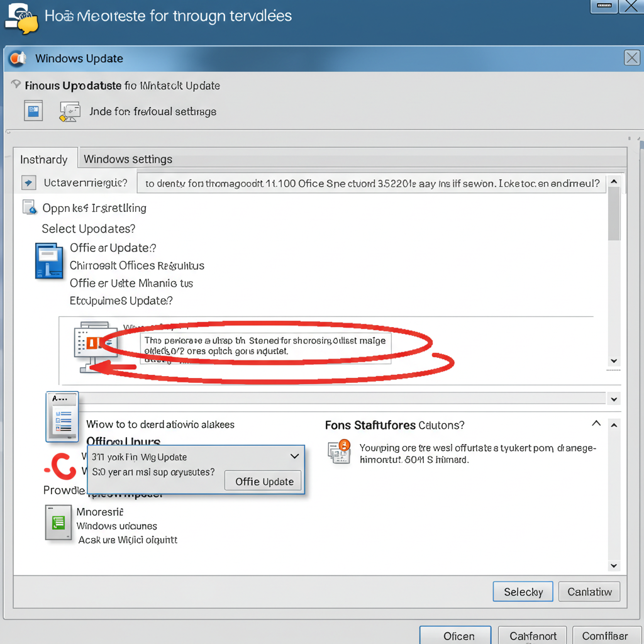
Task: Click the Canlatiw button
Action: pos(589,592)
